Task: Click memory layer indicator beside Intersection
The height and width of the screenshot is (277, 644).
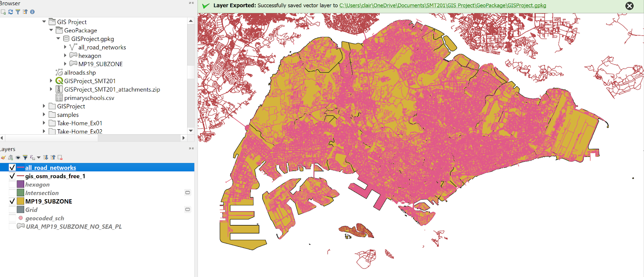Action: [x=188, y=193]
